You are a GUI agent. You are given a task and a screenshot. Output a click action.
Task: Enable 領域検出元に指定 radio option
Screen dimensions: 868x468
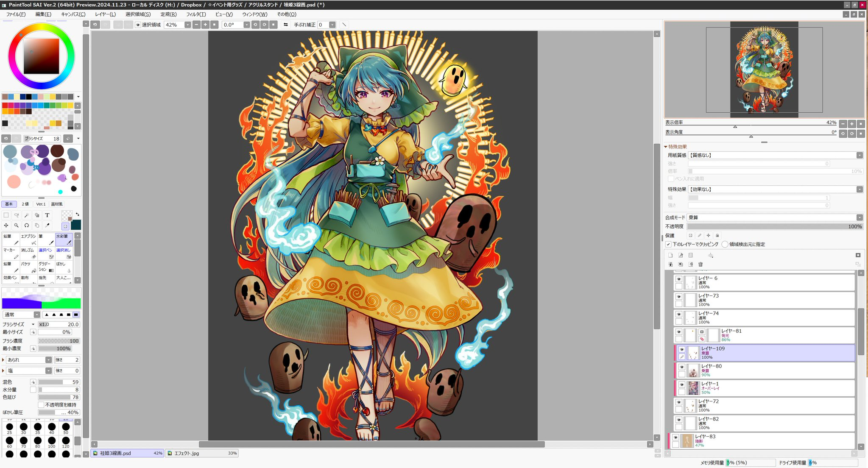coord(725,244)
